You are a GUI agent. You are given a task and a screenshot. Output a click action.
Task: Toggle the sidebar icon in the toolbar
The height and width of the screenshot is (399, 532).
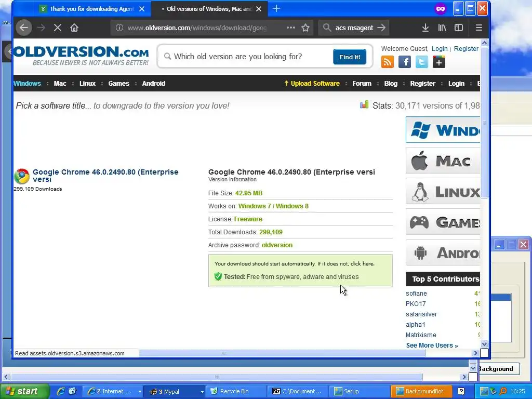pos(459,28)
